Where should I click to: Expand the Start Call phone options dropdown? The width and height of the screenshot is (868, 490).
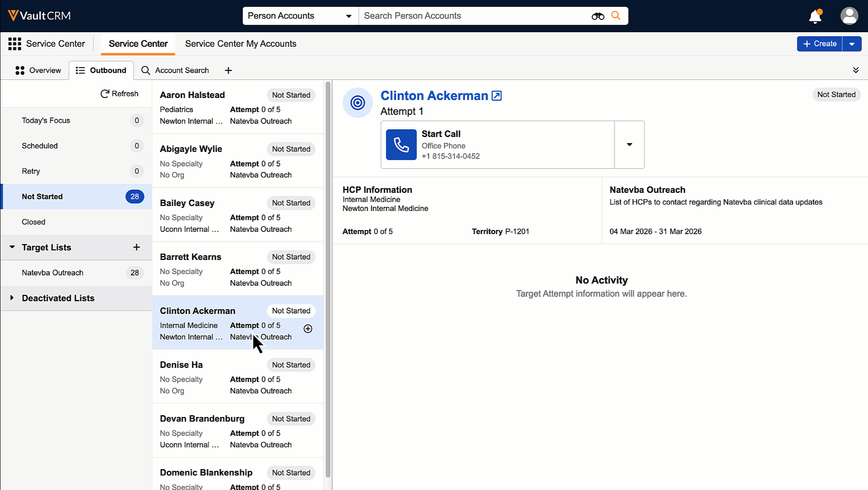[629, 145]
